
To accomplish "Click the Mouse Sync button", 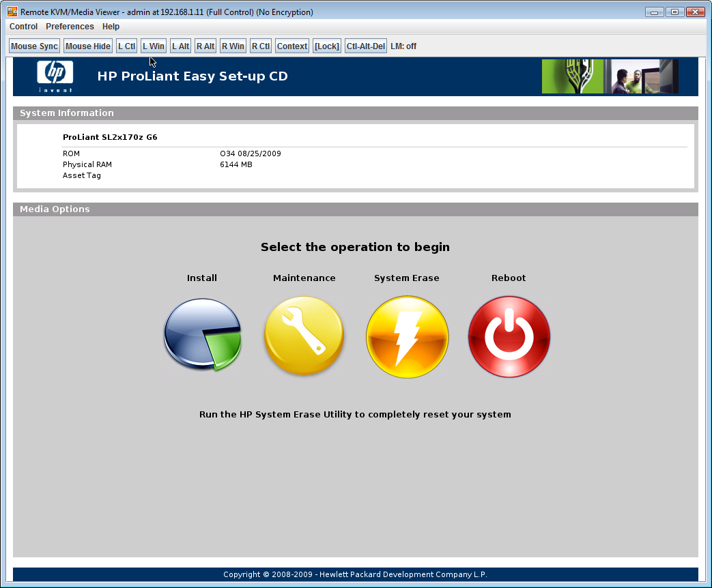I will pyautogui.click(x=35, y=46).
